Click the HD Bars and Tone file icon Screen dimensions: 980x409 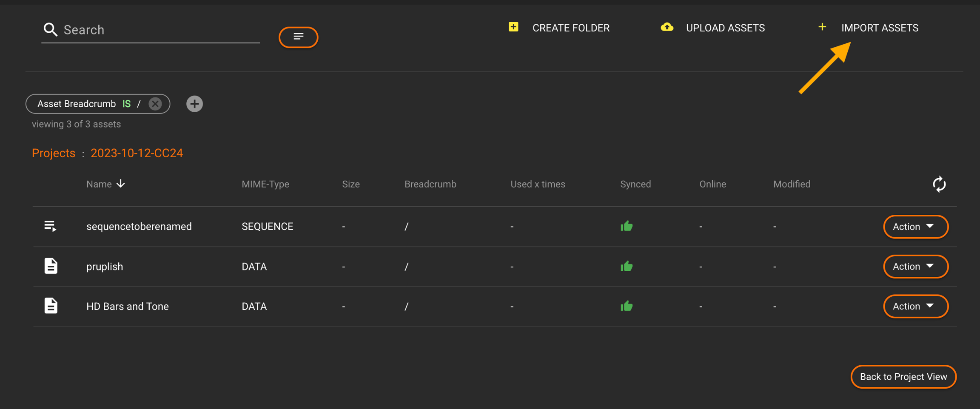click(x=51, y=306)
